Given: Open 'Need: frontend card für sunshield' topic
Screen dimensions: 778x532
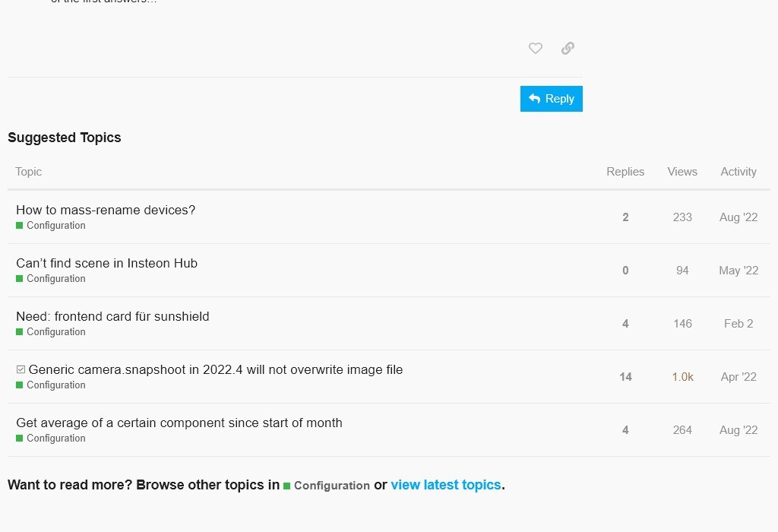Looking at the screenshot, I should tap(112, 317).
